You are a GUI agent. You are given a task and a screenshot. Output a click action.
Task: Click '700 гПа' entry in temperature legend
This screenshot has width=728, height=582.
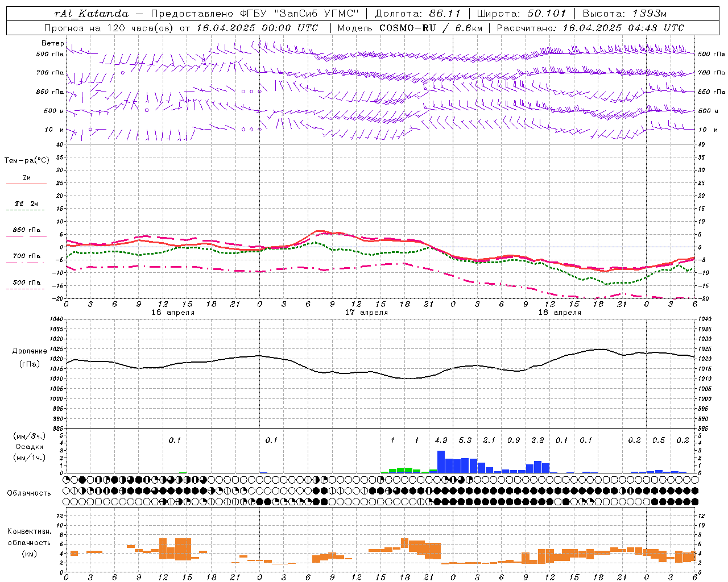tap(27, 256)
